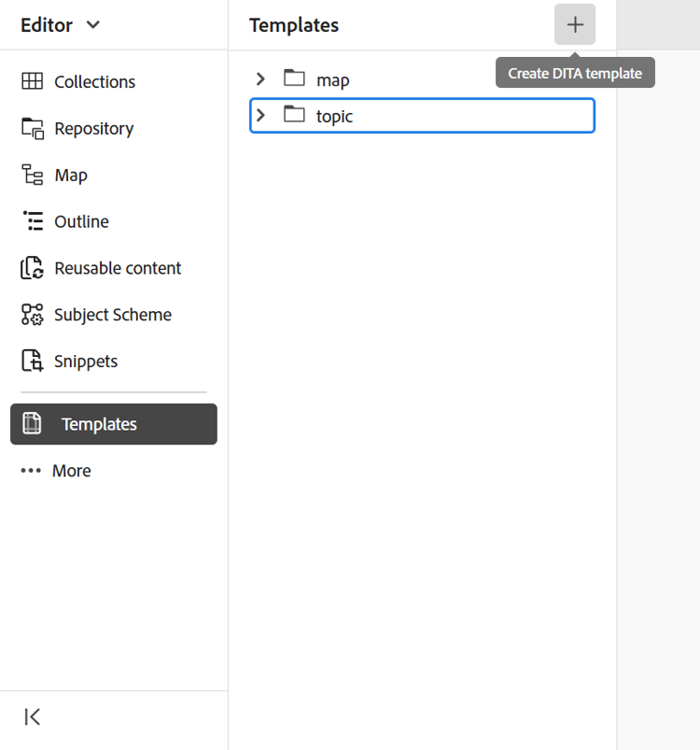Select the topic folder item
The image size is (700, 750).
point(335,116)
